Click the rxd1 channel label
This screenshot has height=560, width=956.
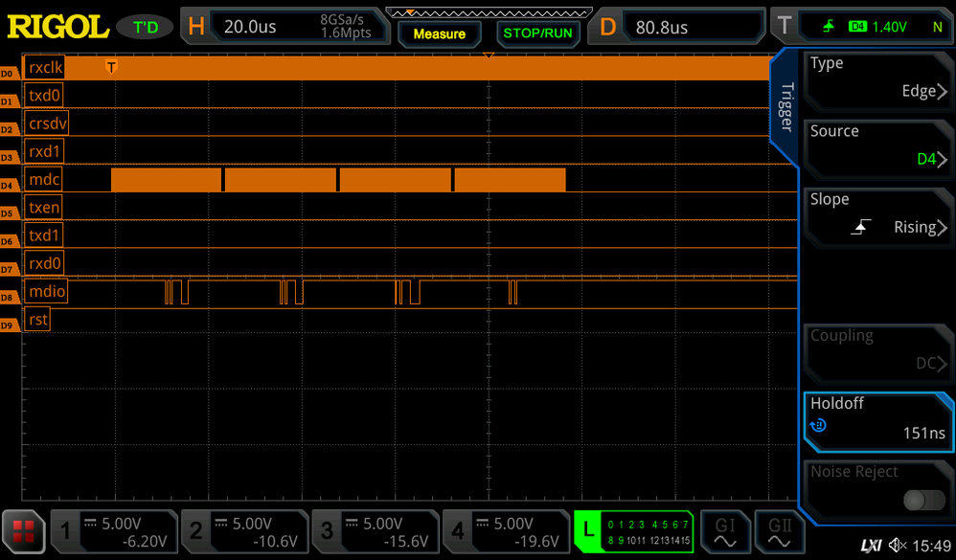pyautogui.click(x=43, y=151)
